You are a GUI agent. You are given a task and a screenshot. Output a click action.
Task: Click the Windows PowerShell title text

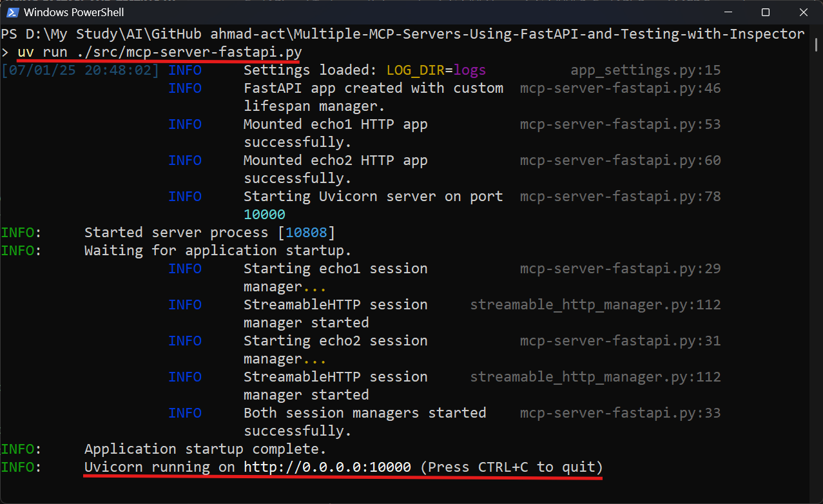74,12
